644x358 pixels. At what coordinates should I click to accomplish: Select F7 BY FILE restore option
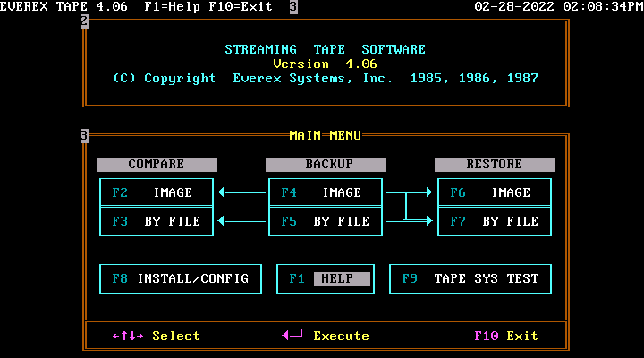click(x=495, y=221)
